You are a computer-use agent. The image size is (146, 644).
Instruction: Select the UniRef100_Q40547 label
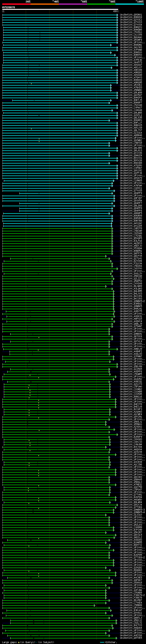pos(131,95)
